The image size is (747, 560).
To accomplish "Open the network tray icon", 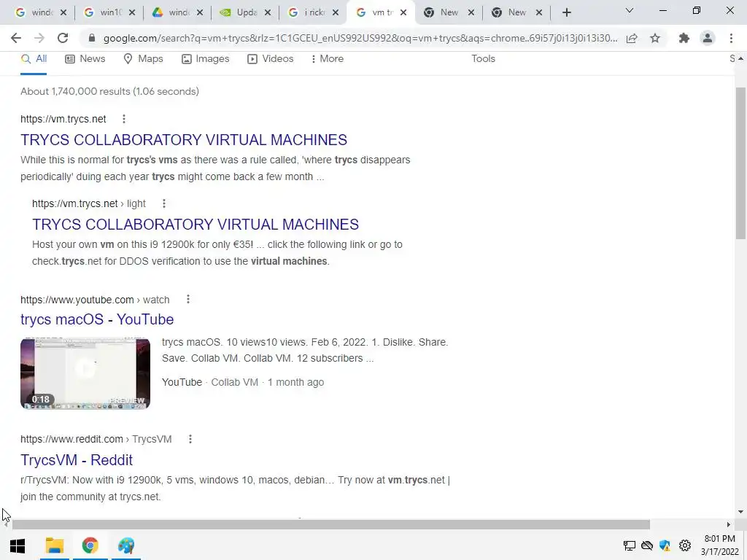I will pos(630,545).
